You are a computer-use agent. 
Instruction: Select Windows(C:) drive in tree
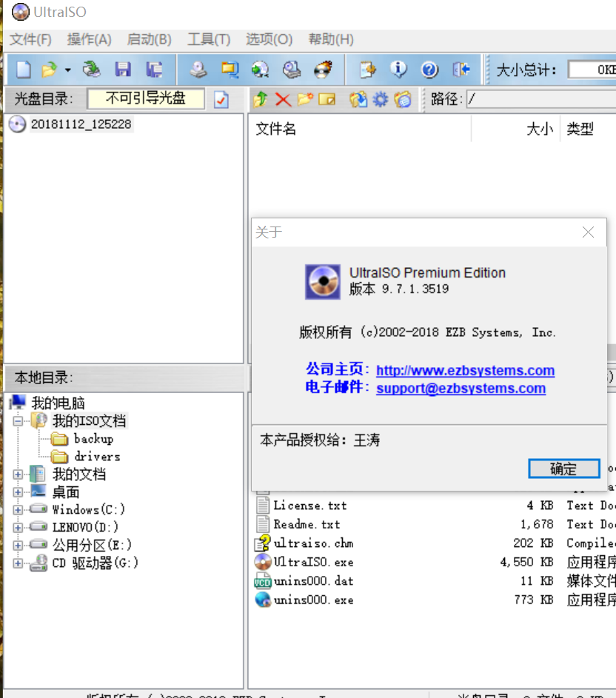pyautogui.click(x=88, y=510)
